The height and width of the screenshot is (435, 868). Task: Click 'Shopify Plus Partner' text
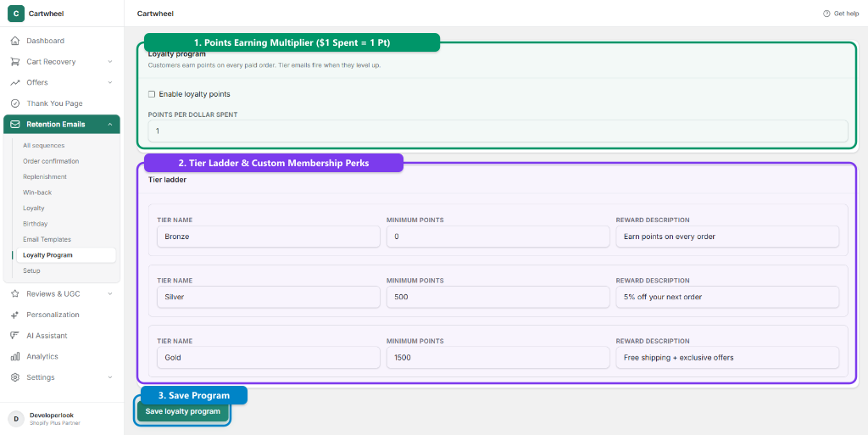pos(55,423)
